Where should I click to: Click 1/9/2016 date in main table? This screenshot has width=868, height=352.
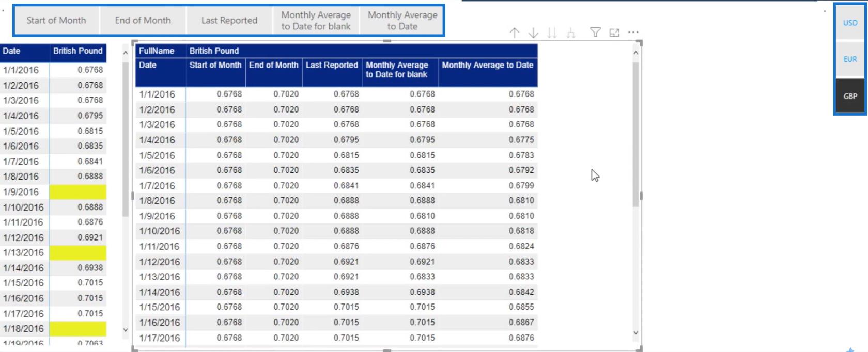(x=157, y=216)
